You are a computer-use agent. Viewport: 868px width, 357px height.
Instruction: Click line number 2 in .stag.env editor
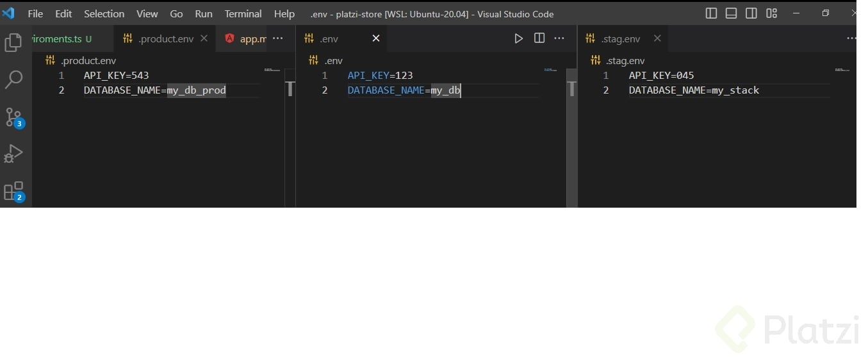606,90
